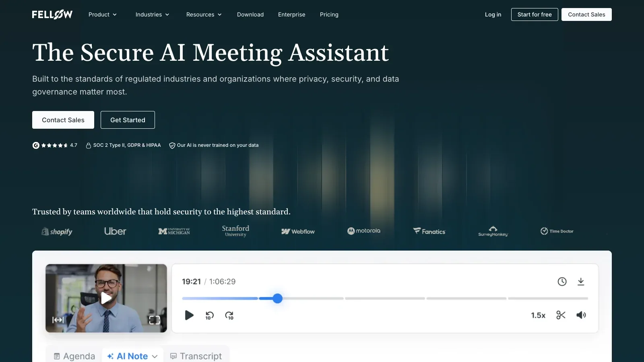644x362 pixels.
Task: Click the Shopify logo
Action: tap(57, 232)
